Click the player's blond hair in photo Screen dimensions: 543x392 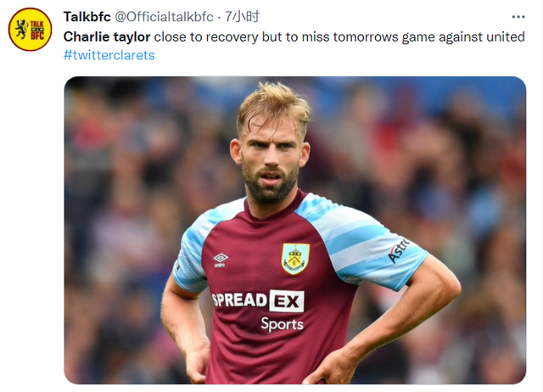pyautogui.click(x=272, y=105)
